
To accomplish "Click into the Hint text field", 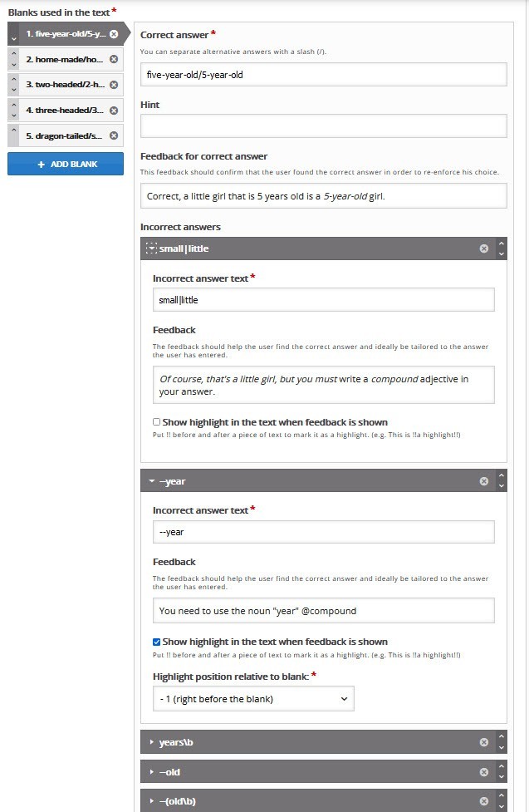I will (323, 126).
